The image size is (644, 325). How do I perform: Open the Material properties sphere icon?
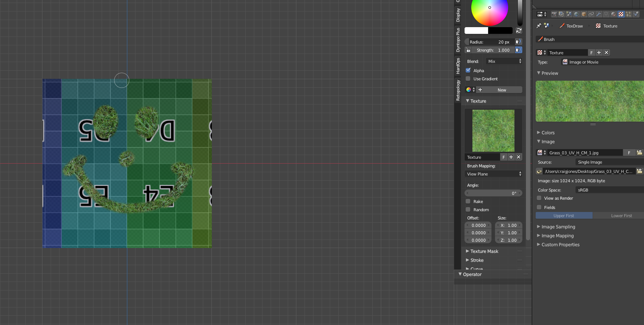(x=613, y=14)
